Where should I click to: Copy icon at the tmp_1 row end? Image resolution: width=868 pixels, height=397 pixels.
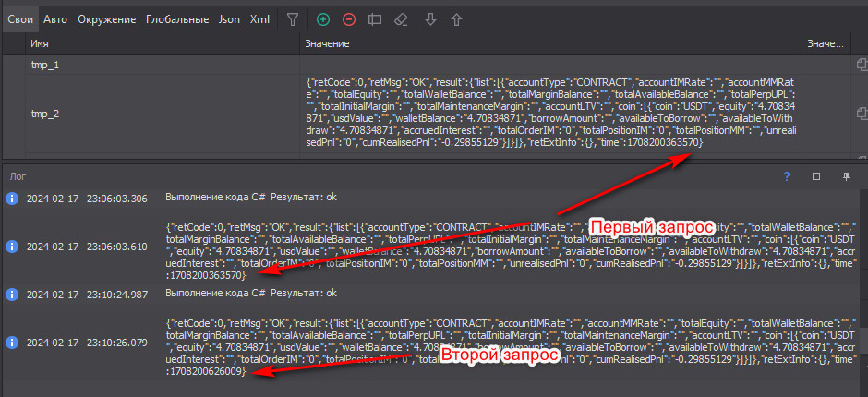pyautogui.click(x=862, y=65)
